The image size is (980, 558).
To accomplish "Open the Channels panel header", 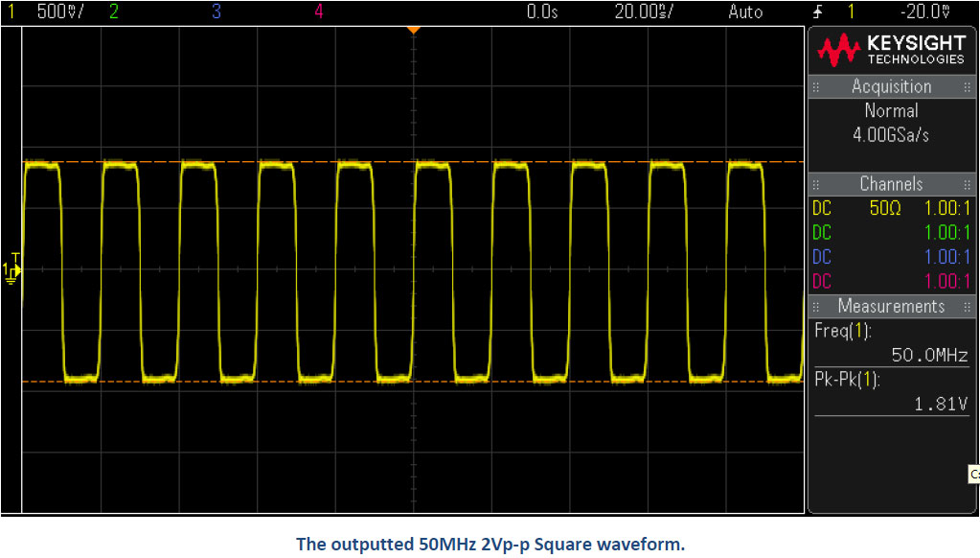I will point(891,184).
